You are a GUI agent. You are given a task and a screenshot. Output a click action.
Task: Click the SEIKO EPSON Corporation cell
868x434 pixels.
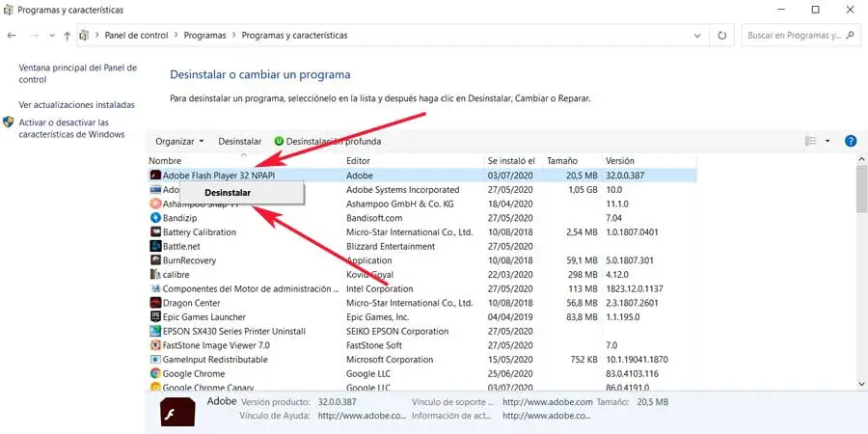[397, 331]
